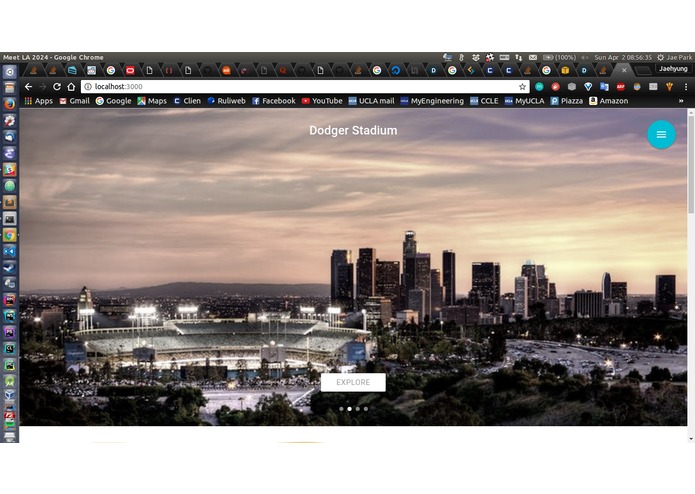695x494 pixels.
Task: Open the MyUCLA bookmark
Action: click(524, 101)
